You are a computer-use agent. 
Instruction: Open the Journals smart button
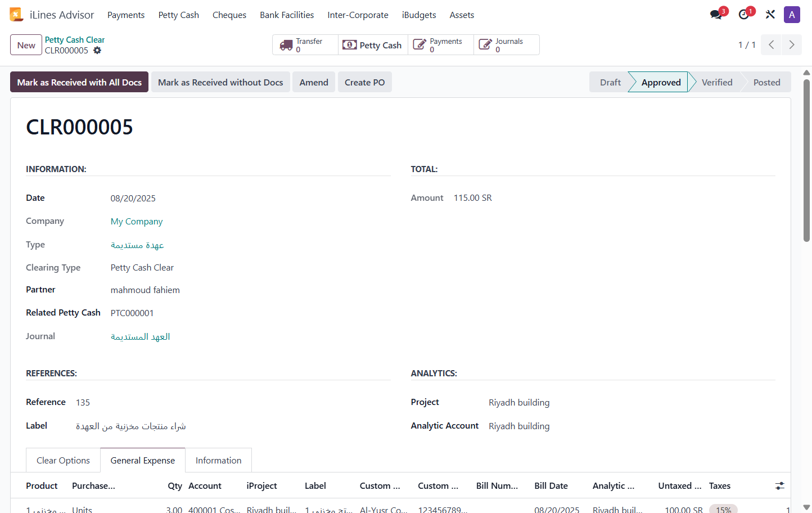point(507,45)
